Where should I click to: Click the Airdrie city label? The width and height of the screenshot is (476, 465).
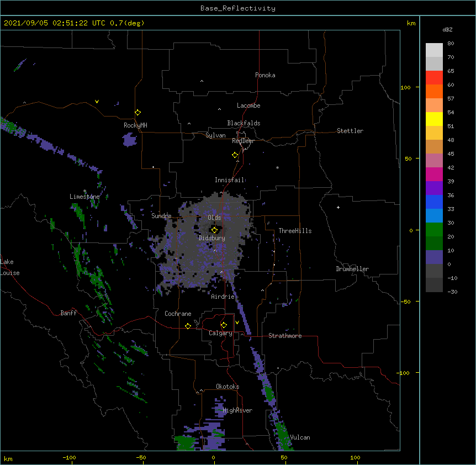point(223,297)
